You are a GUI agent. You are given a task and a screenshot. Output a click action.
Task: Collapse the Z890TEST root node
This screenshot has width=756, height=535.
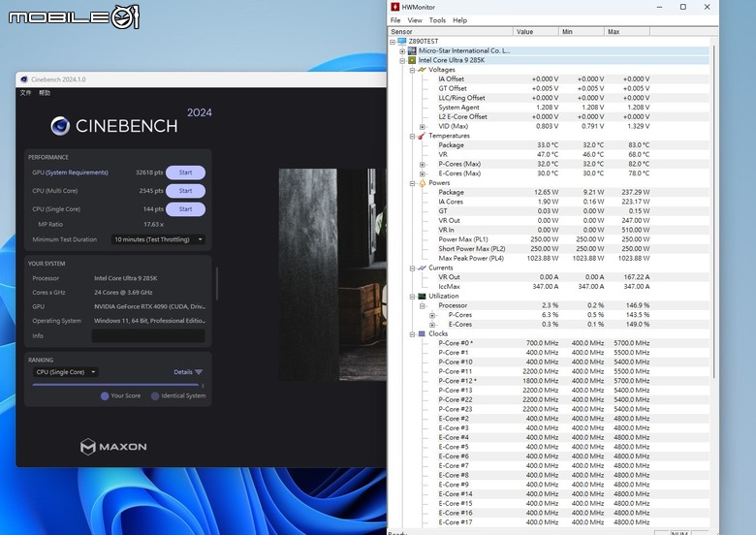click(x=393, y=42)
